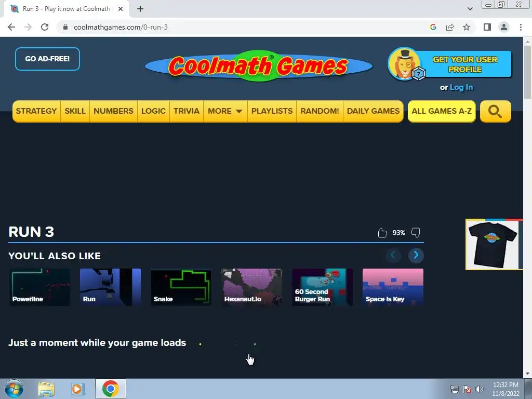Click the RANDOM! game menu item
This screenshot has width=532, height=399.
click(320, 111)
